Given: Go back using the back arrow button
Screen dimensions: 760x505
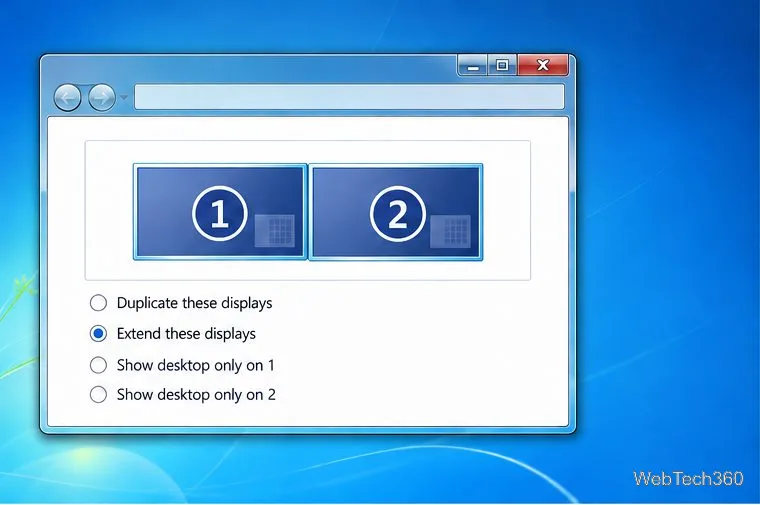Looking at the screenshot, I should pyautogui.click(x=67, y=97).
